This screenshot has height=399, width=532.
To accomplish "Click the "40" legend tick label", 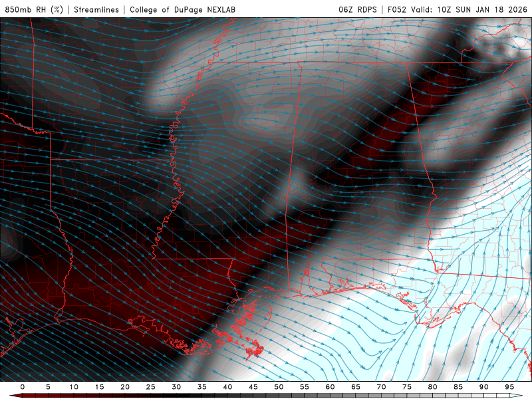I will point(227,387).
